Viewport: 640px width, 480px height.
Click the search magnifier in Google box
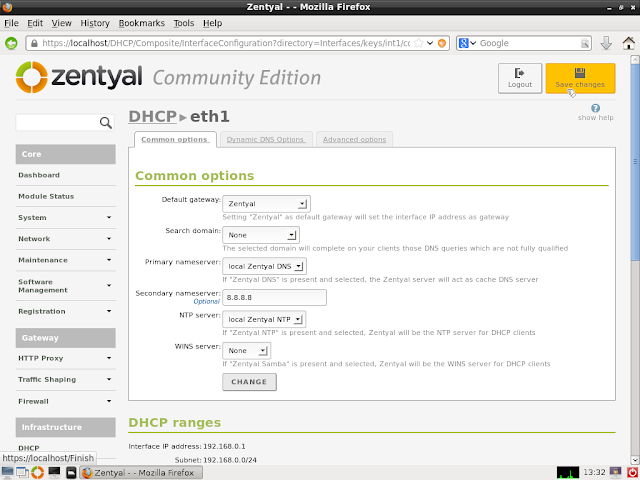tap(585, 43)
